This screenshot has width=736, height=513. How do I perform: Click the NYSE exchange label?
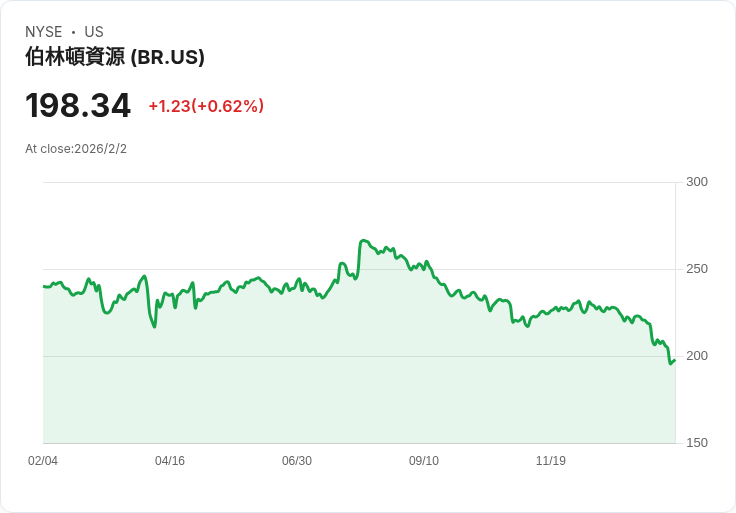[x=44, y=32]
